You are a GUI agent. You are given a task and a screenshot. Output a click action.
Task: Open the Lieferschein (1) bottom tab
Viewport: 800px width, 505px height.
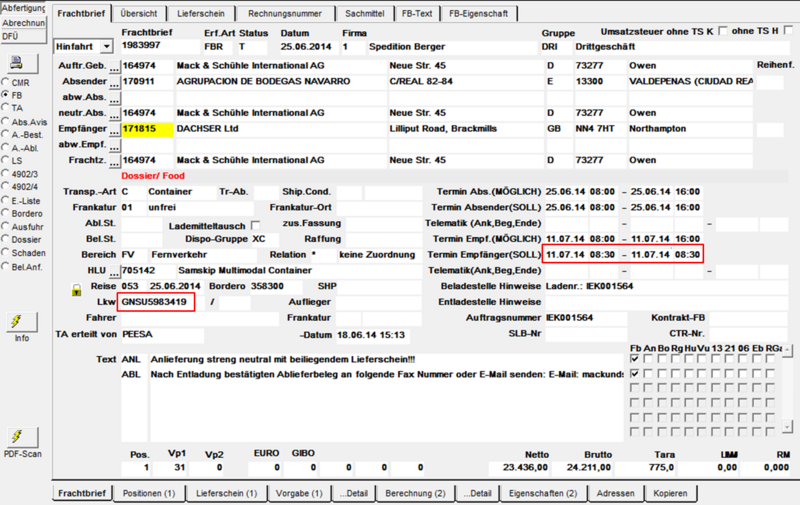pos(227,493)
